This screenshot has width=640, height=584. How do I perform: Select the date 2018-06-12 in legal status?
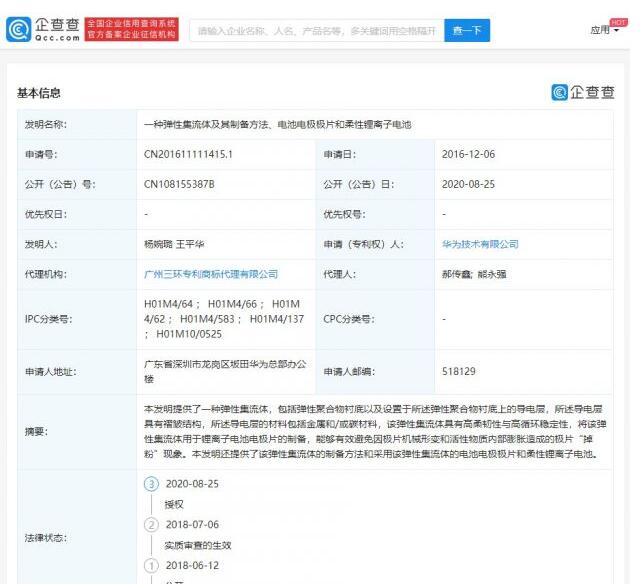pyautogui.click(x=192, y=565)
